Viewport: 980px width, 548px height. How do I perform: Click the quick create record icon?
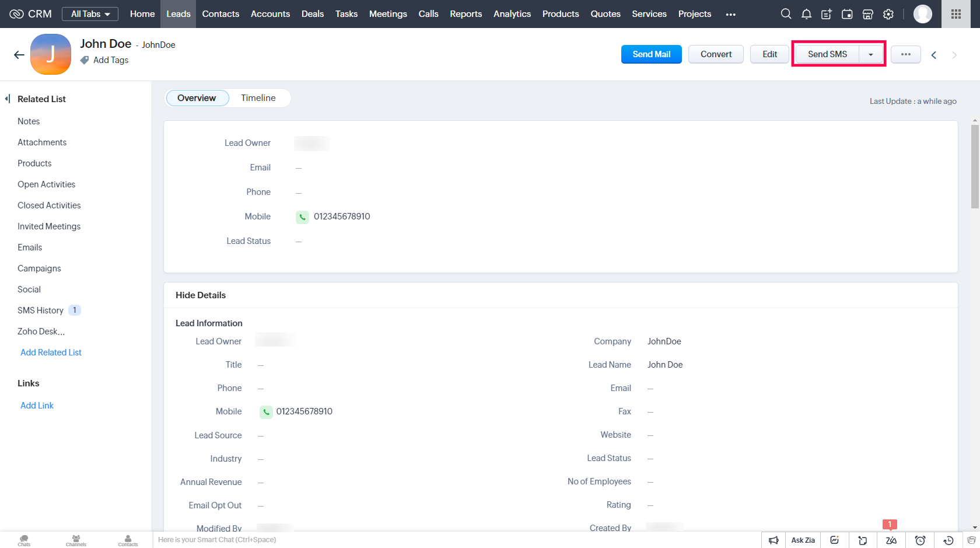tap(827, 14)
